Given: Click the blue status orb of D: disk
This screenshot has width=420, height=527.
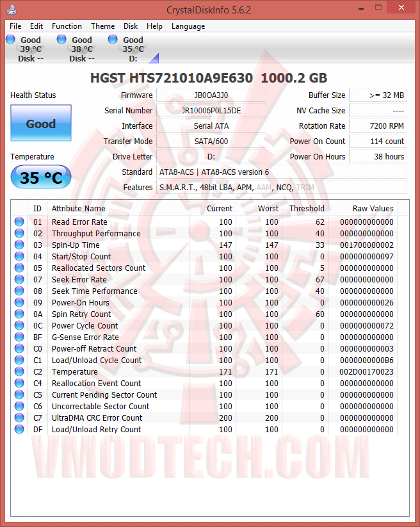Looking at the screenshot, I should [113, 39].
